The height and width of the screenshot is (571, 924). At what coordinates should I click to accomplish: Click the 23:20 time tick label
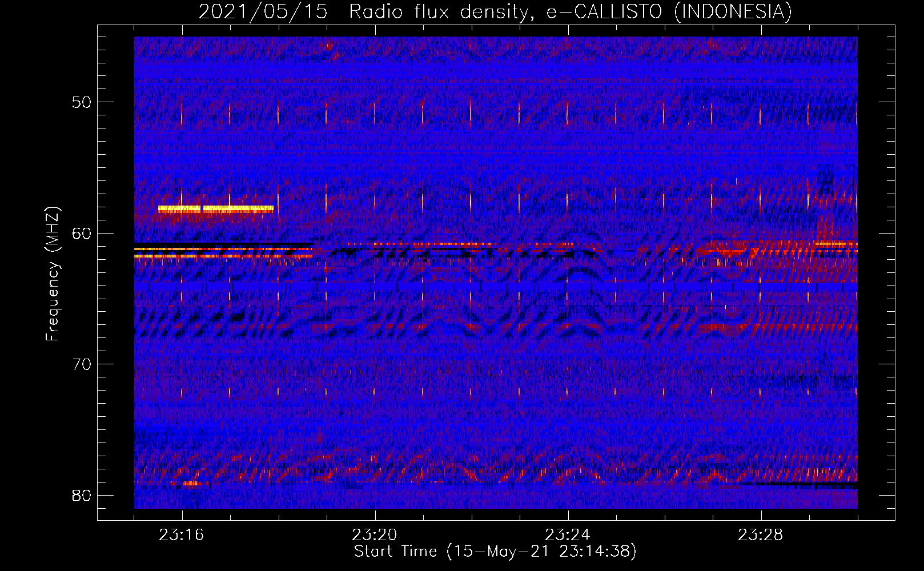(375, 535)
